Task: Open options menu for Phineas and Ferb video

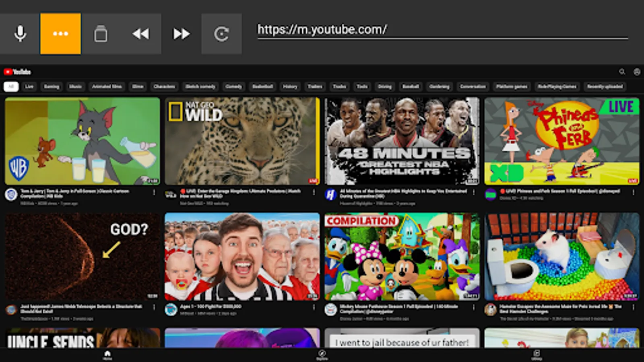Action: (634, 193)
